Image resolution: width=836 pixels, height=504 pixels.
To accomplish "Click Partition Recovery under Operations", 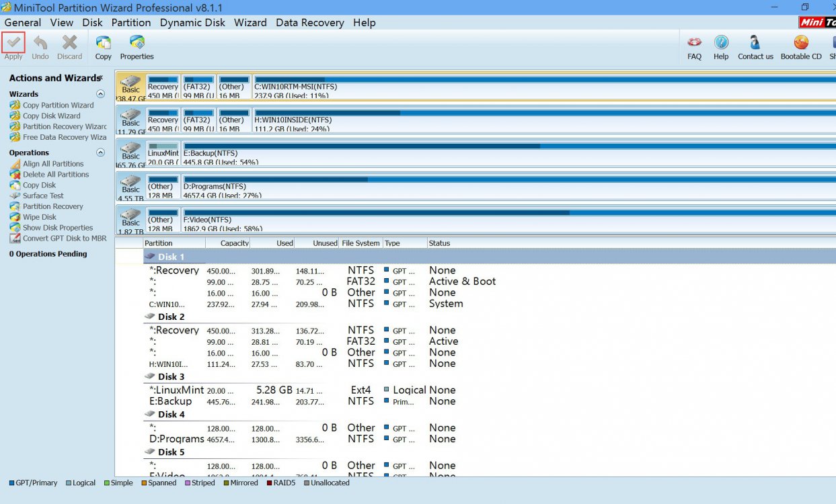I will coord(53,207).
